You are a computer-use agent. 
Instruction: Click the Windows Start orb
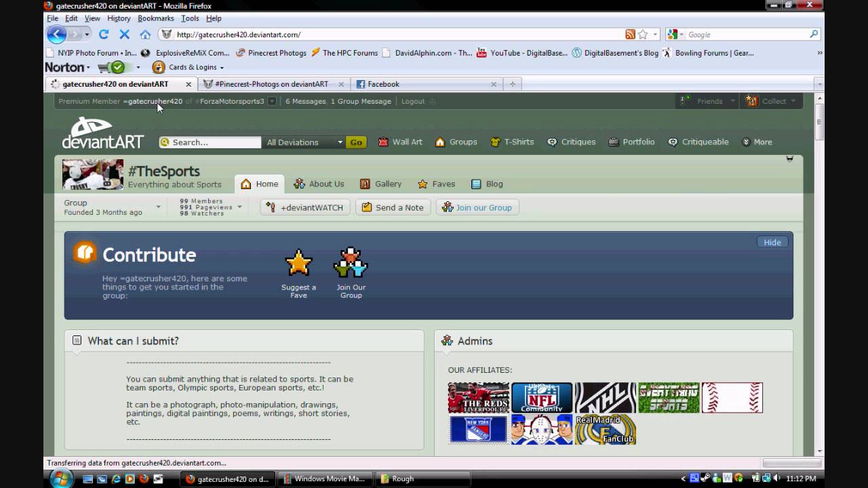62,479
